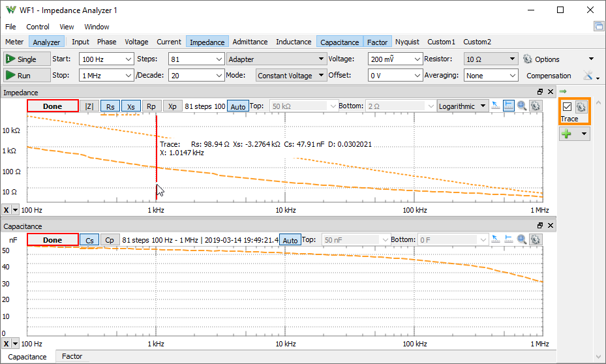
Task: Toggle the X cursors icon in Impedance plot
Action: pos(509,106)
